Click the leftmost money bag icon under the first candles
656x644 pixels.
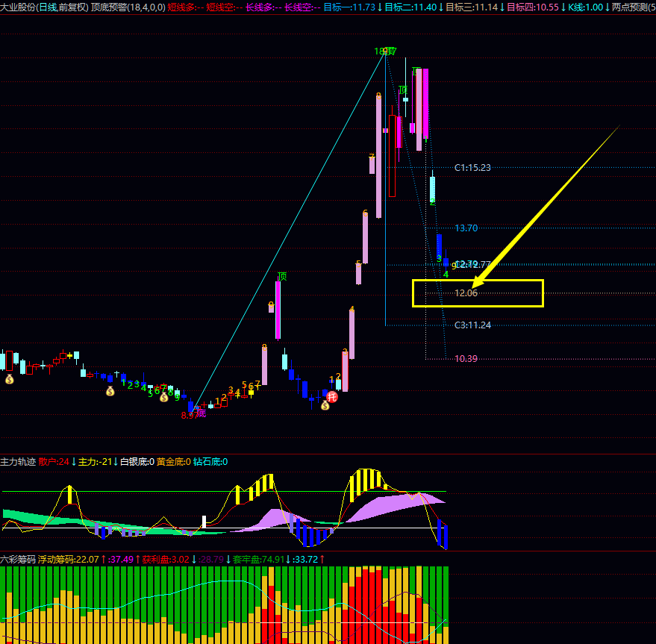(9, 380)
